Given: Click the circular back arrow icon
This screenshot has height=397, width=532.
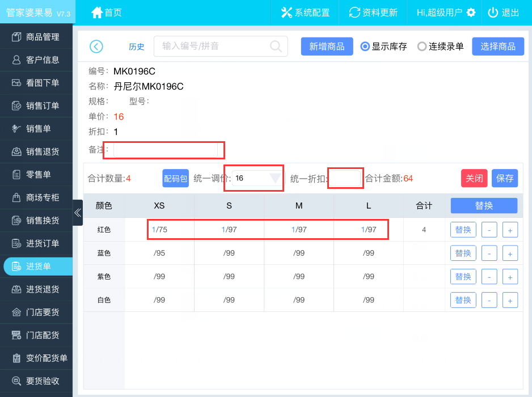Looking at the screenshot, I should pyautogui.click(x=96, y=47).
